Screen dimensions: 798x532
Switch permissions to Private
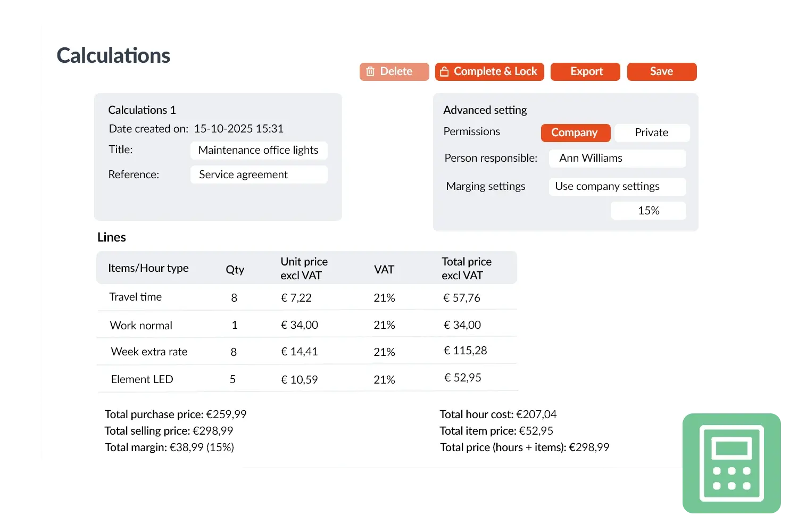tap(652, 132)
